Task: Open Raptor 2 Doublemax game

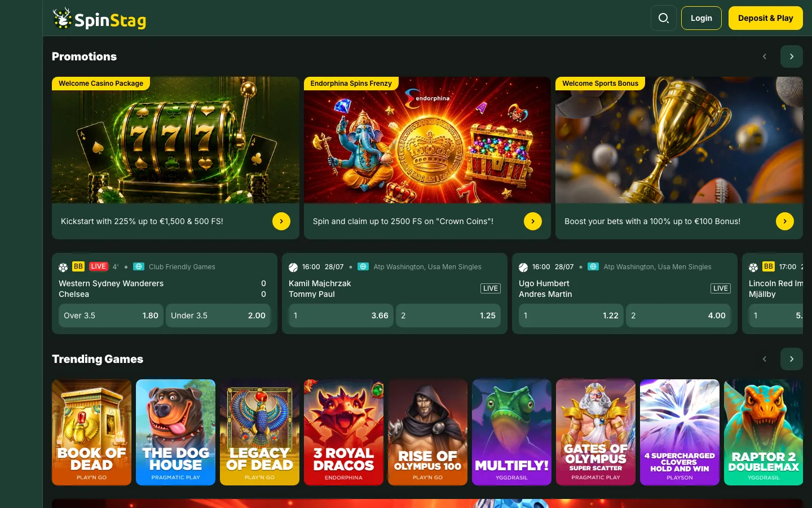Action: tap(764, 432)
